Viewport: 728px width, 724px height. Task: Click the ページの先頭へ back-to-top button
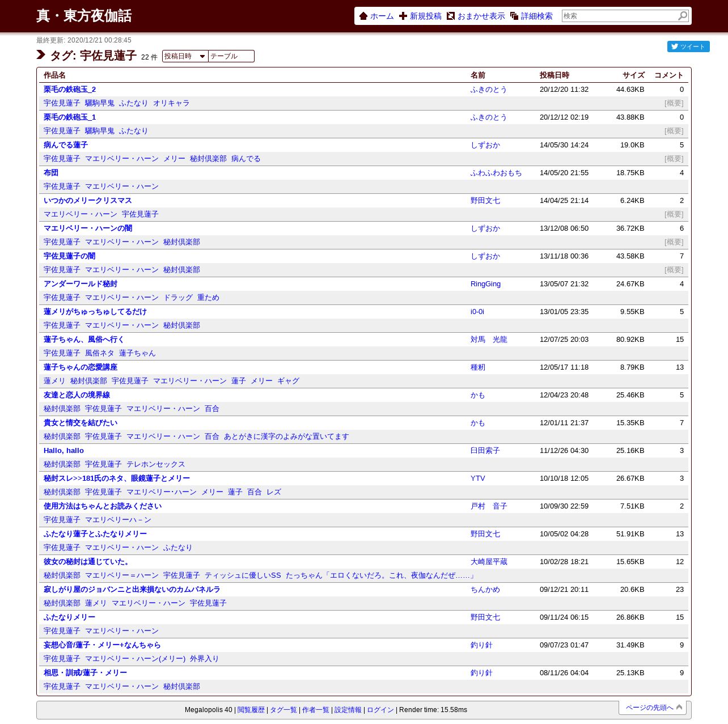click(653, 707)
